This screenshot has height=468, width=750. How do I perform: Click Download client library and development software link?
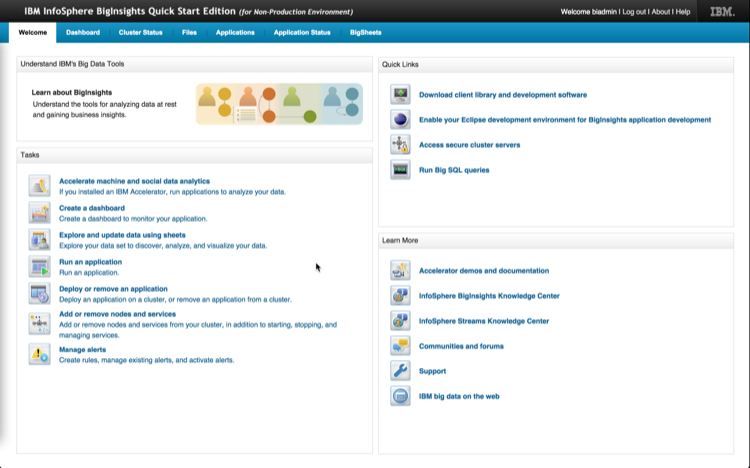tap(503, 95)
